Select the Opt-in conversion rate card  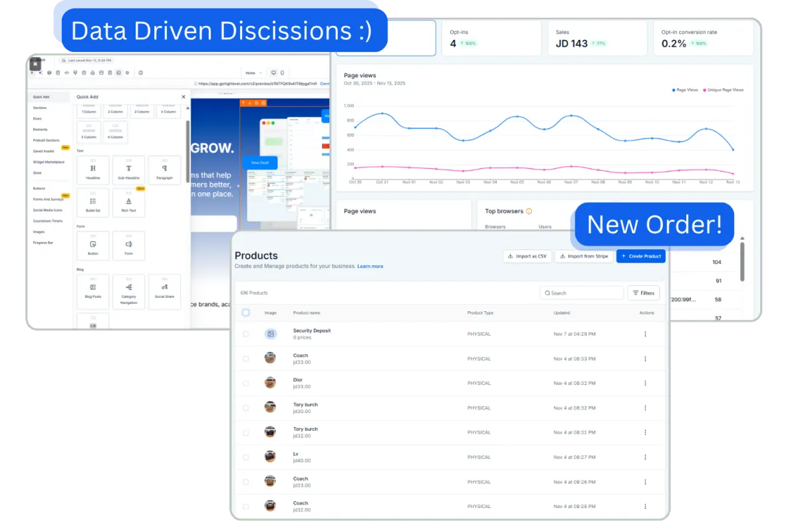pyautogui.click(x=704, y=38)
